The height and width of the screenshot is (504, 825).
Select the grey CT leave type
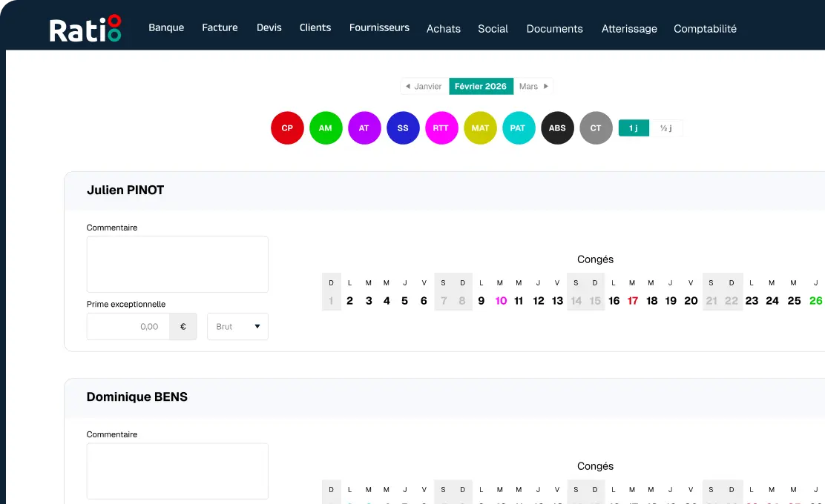pyautogui.click(x=596, y=127)
